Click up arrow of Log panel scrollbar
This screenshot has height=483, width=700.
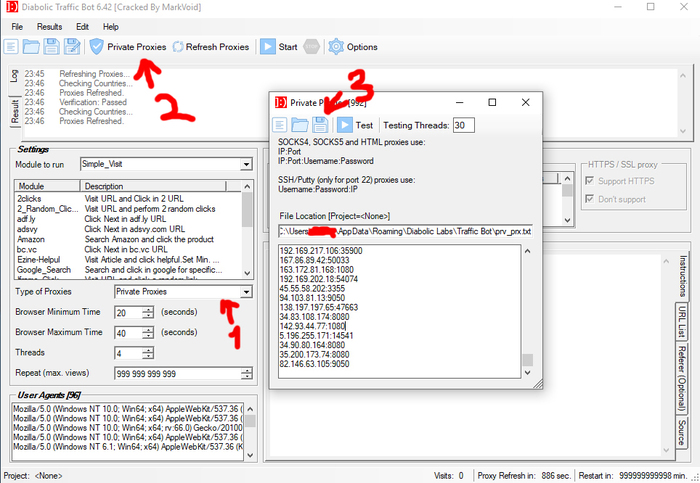683,75
